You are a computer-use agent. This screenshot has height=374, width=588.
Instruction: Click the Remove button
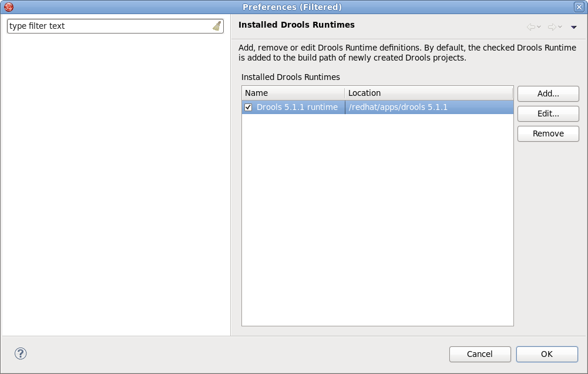[x=548, y=133]
